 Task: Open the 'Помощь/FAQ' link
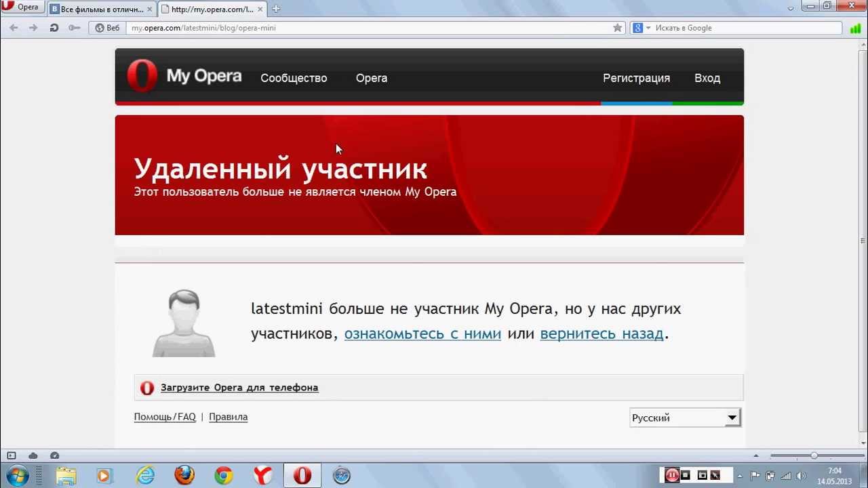point(165,417)
